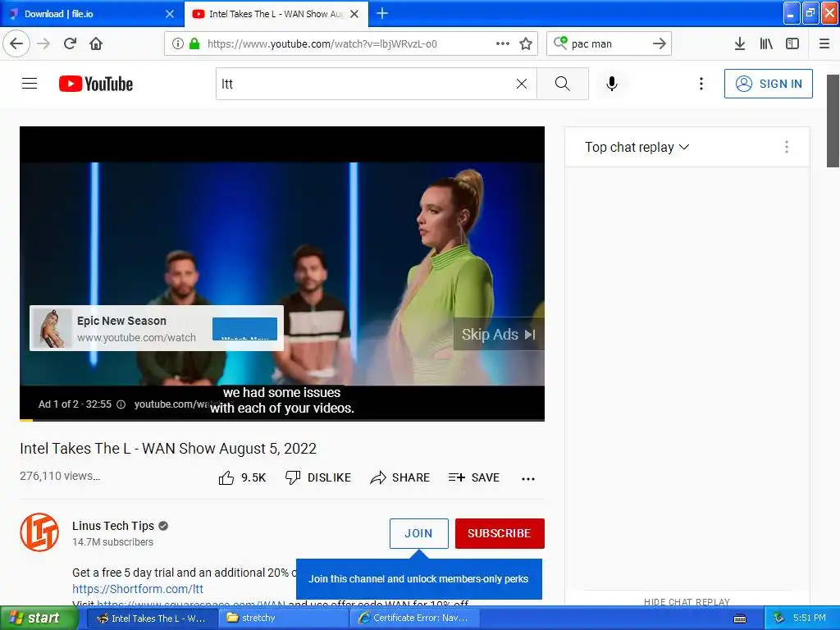
Task: Expand the Top chat replay dropdown
Action: 637,147
